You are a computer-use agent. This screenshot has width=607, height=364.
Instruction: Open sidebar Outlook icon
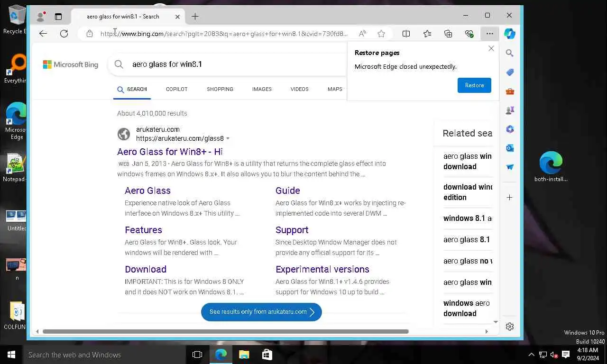tap(510, 148)
